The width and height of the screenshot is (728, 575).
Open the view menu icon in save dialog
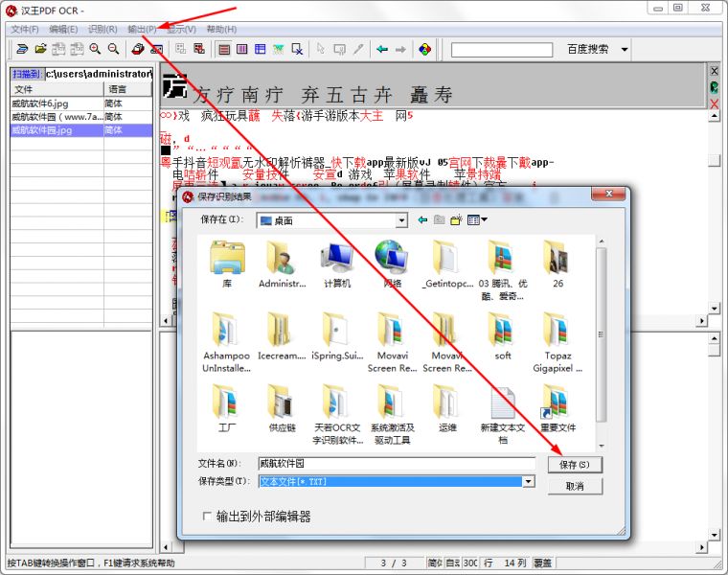477,219
